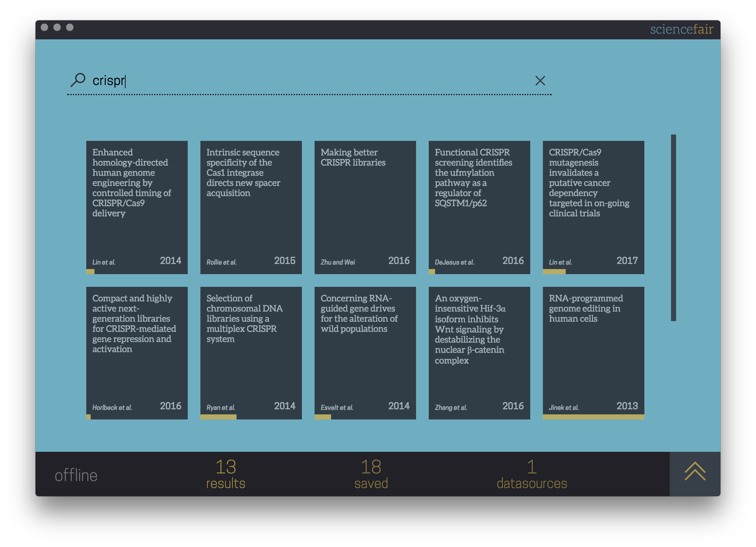756x547 pixels.
Task: Select the 'Making better CRISPR libraries' paper
Action: [365, 207]
